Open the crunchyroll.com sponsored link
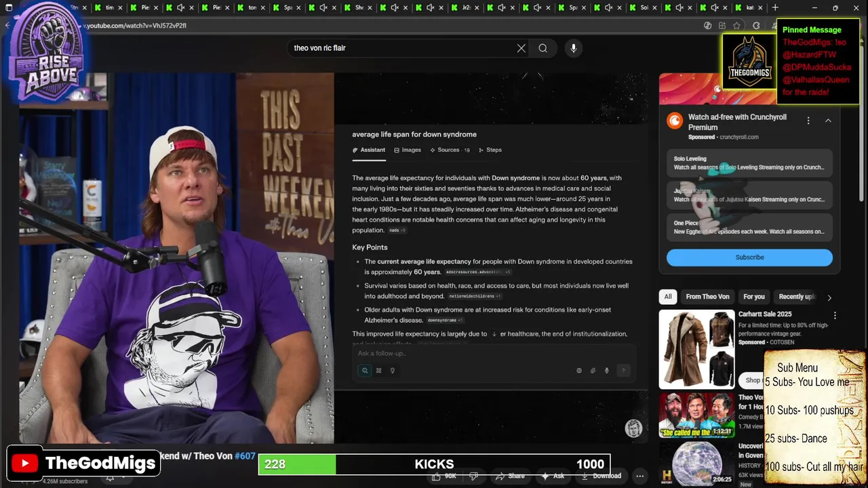Screen dimensions: 868x488 pyautogui.click(x=738, y=137)
